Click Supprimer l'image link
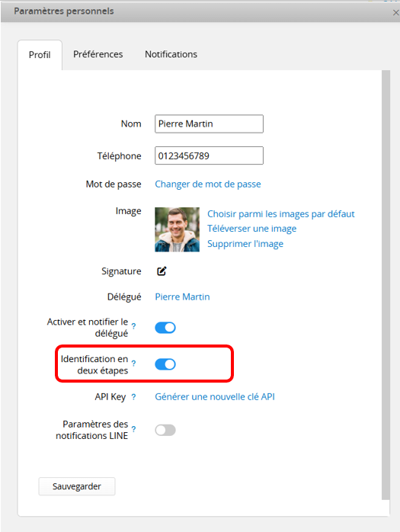Screen dimensions: 400x532 [245, 244]
